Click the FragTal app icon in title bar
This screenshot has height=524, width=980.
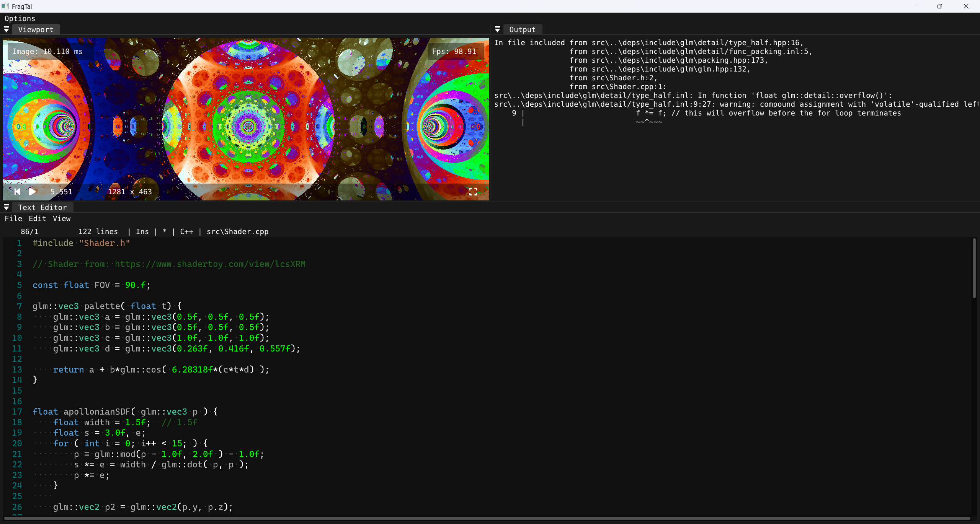click(5, 6)
